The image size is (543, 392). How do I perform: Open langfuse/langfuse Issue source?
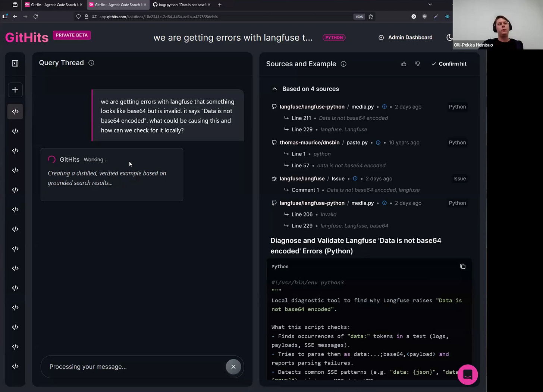click(x=312, y=178)
